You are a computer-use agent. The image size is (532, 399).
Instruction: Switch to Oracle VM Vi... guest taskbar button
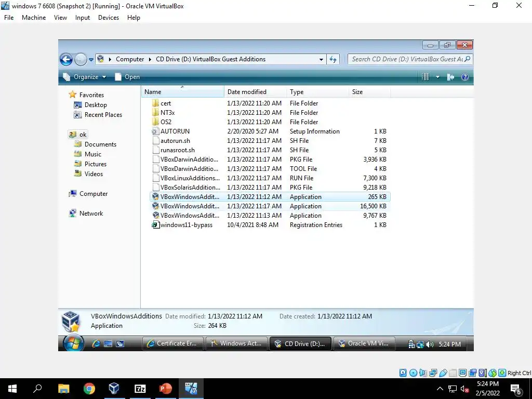[x=364, y=343]
